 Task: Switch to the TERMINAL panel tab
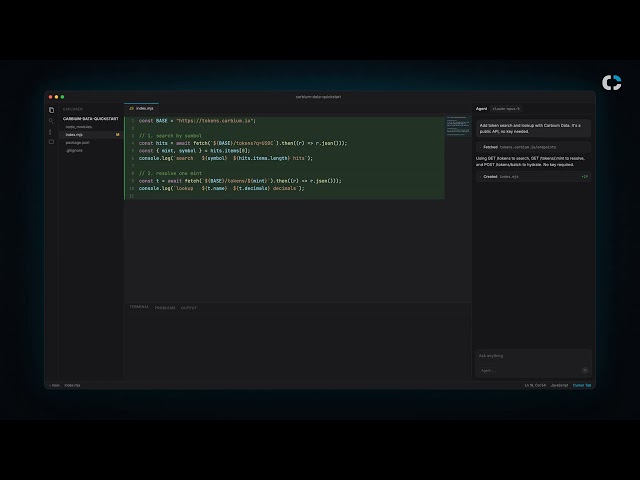(139, 307)
